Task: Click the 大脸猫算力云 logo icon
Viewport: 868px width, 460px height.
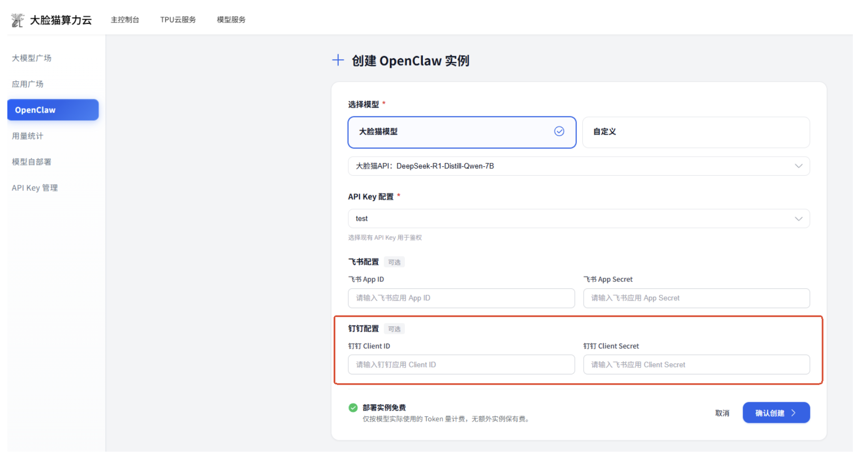Action: click(18, 20)
